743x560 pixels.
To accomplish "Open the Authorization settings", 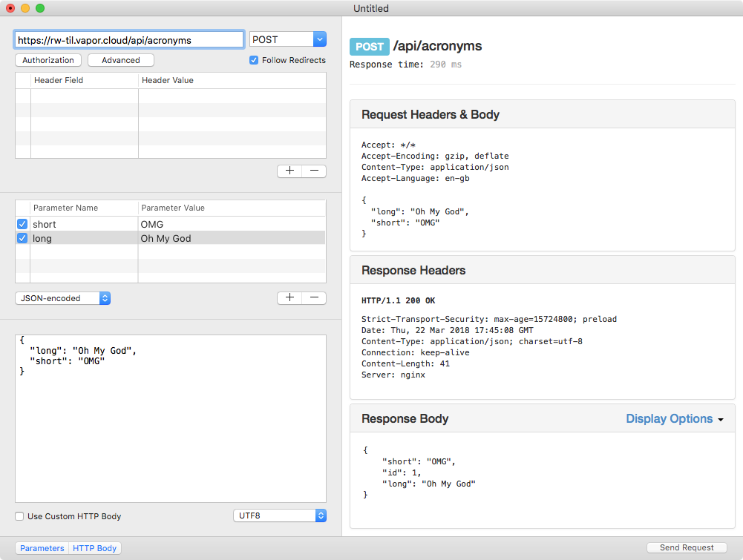I will pyautogui.click(x=48, y=60).
